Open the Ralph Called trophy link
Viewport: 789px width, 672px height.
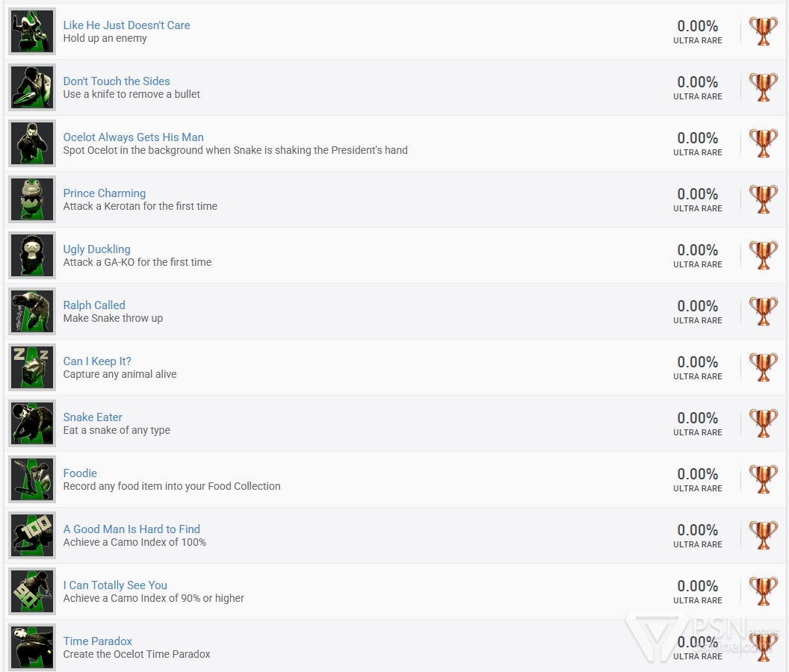click(x=94, y=305)
